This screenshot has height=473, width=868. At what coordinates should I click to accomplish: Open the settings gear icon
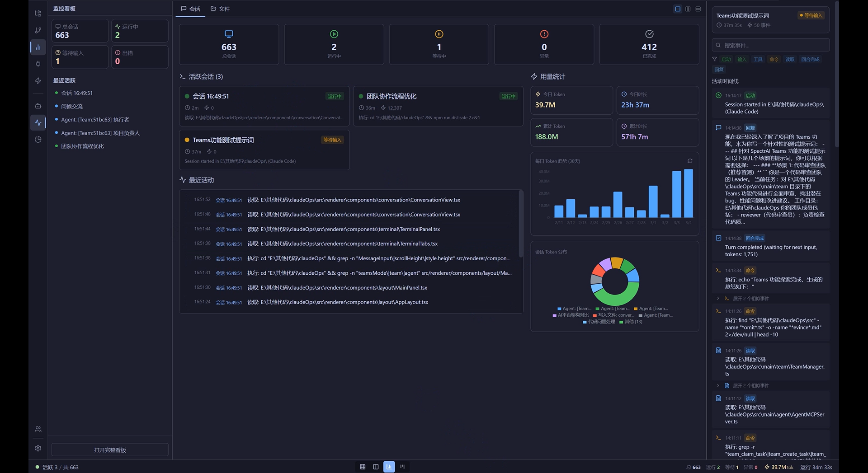point(38,448)
